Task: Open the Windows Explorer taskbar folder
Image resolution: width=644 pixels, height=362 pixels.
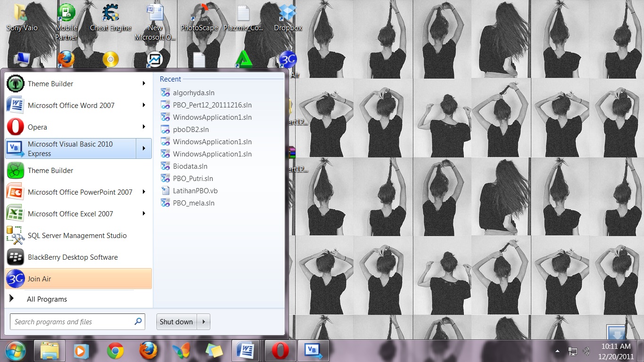Action: [x=50, y=351]
